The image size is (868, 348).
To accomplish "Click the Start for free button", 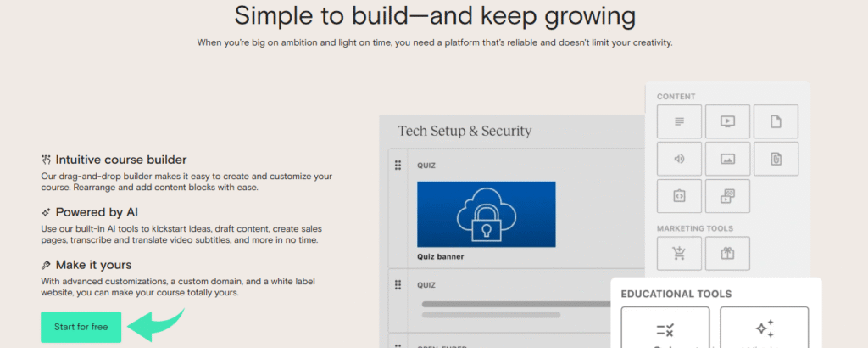I will click(x=81, y=327).
